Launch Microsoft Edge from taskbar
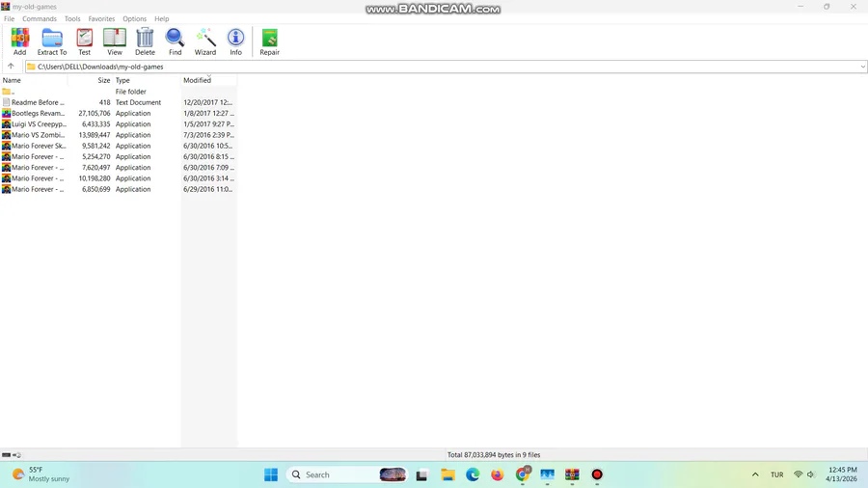Viewport: 868px width, 488px height. 473,474
